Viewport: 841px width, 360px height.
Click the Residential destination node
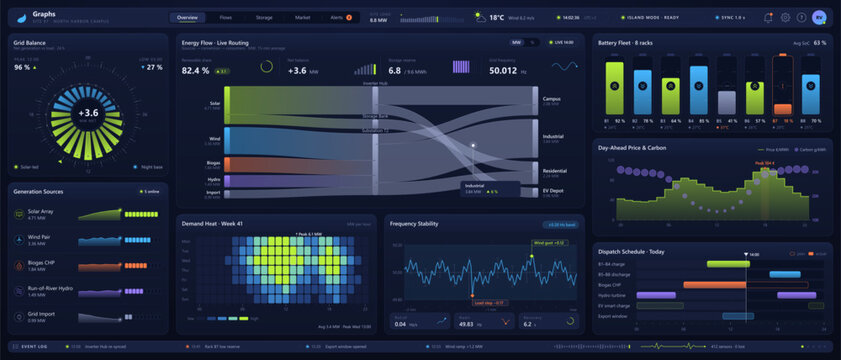point(535,173)
